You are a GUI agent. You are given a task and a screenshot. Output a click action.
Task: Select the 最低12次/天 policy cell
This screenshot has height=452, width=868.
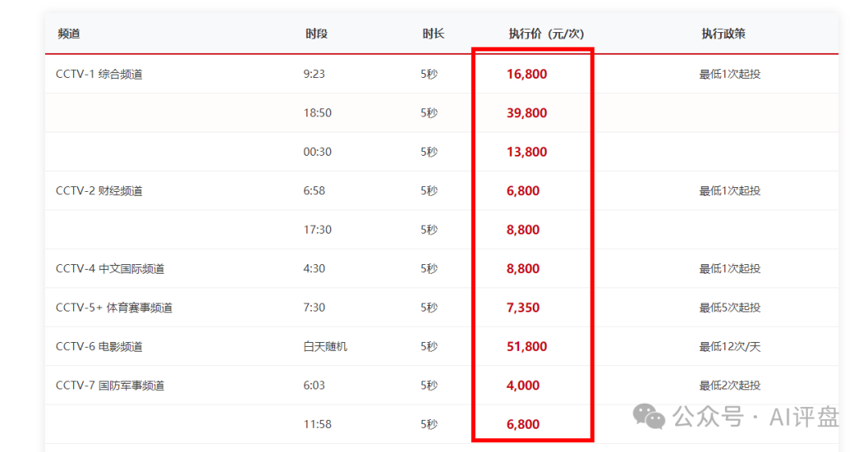click(x=730, y=347)
